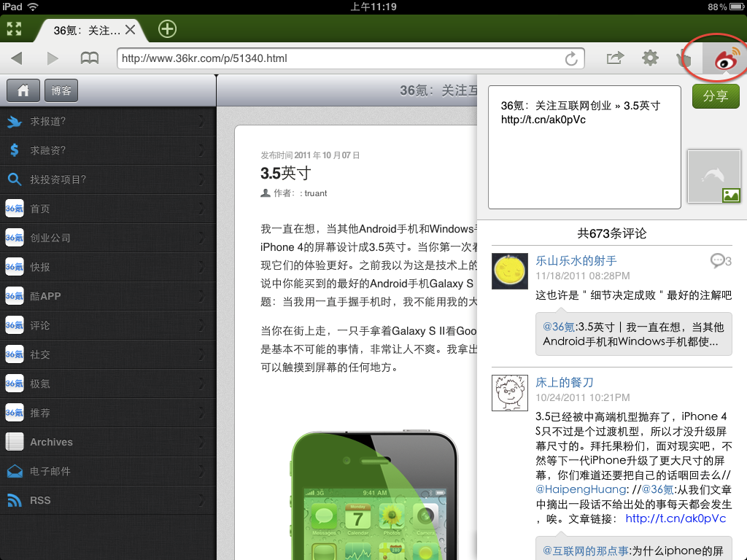Tap the Weibo share icon in toolbar
Image resolution: width=747 pixels, height=560 pixels.
point(725,59)
